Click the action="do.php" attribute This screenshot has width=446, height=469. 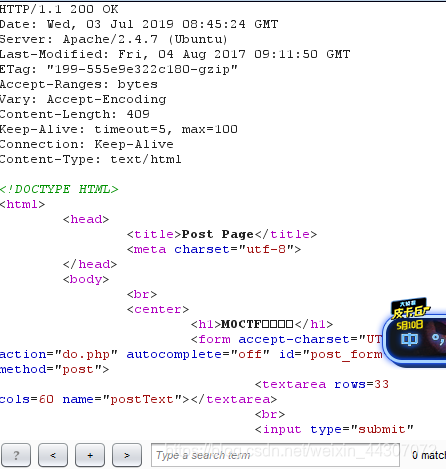click(59, 354)
